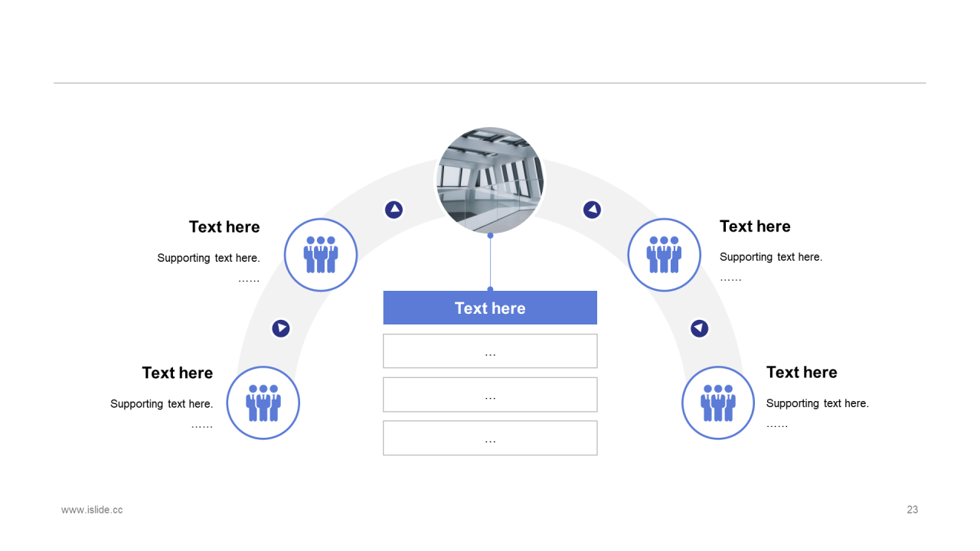Click the bottom empty placeholder box

[490, 438]
